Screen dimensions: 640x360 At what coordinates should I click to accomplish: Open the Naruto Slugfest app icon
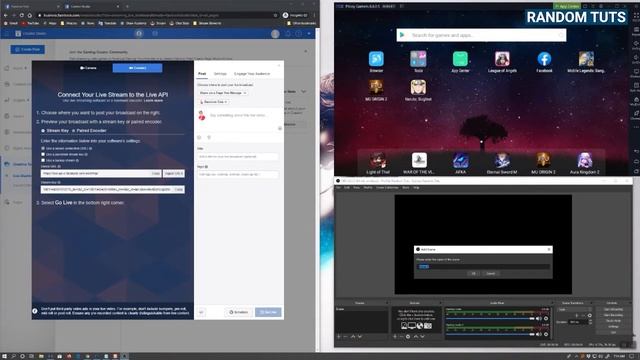418,87
